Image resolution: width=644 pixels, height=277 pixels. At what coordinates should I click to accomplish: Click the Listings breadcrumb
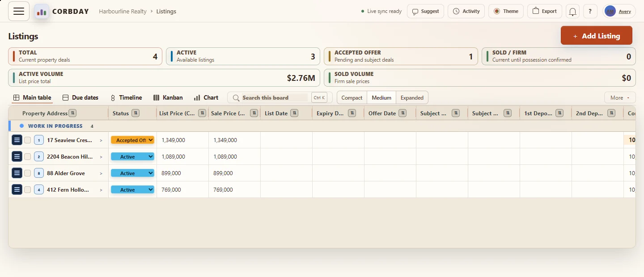coord(166,11)
